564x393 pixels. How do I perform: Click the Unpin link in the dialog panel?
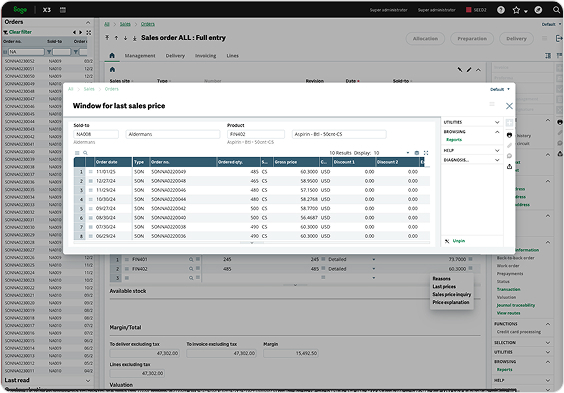coord(459,241)
